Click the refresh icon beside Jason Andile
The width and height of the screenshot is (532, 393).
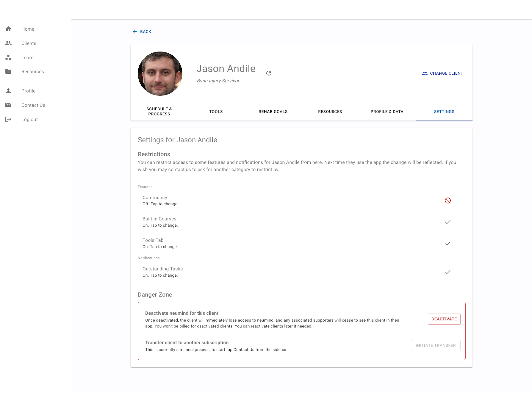pyautogui.click(x=269, y=73)
